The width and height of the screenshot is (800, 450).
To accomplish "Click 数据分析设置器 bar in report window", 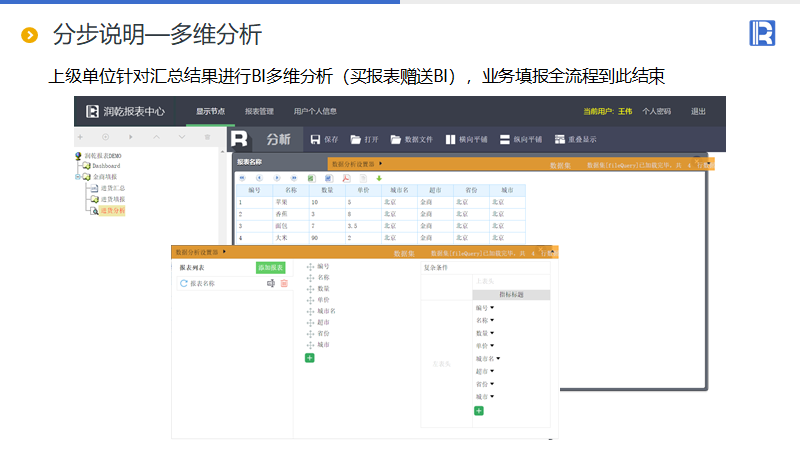I will pos(353,164).
